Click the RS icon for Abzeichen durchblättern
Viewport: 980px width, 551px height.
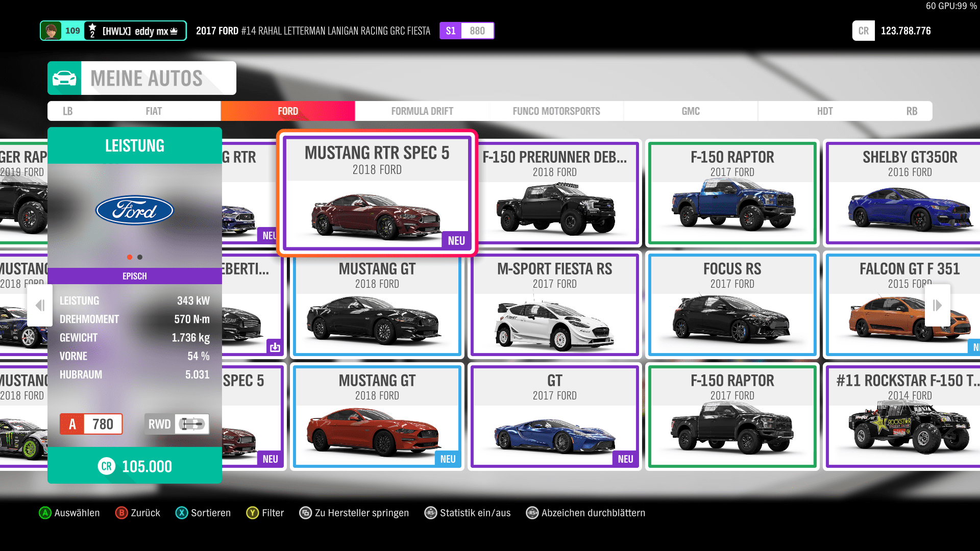tap(532, 513)
